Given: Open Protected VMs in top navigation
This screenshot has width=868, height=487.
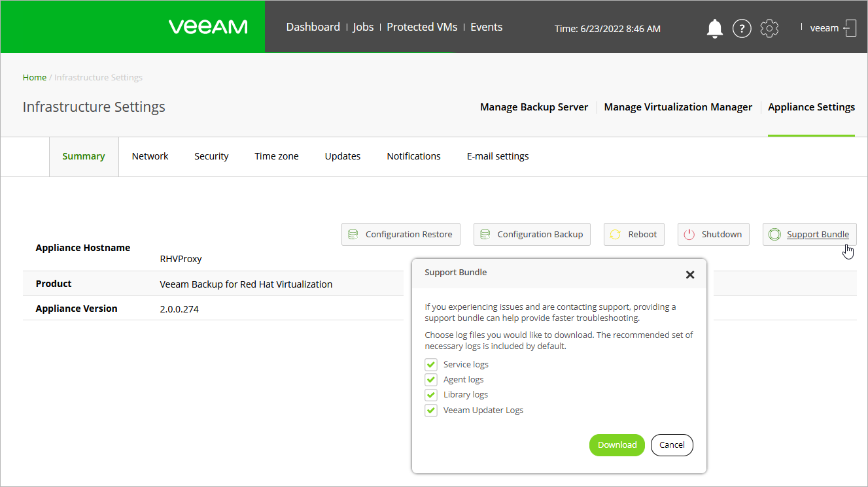Looking at the screenshot, I should point(422,27).
